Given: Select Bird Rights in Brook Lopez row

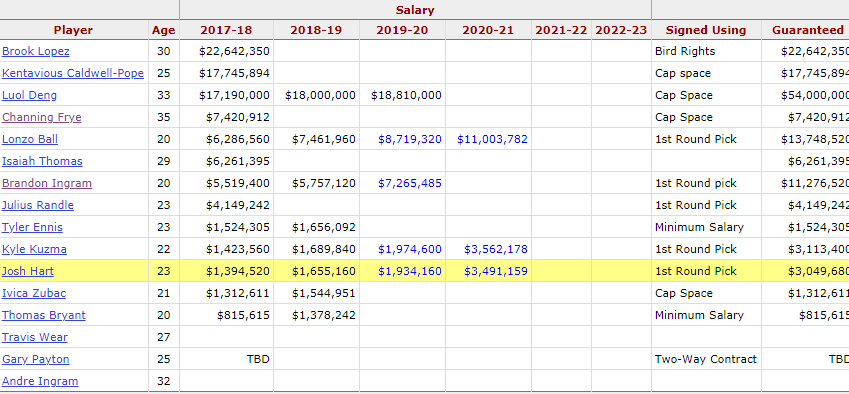Looking at the screenshot, I should tap(685, 51).
